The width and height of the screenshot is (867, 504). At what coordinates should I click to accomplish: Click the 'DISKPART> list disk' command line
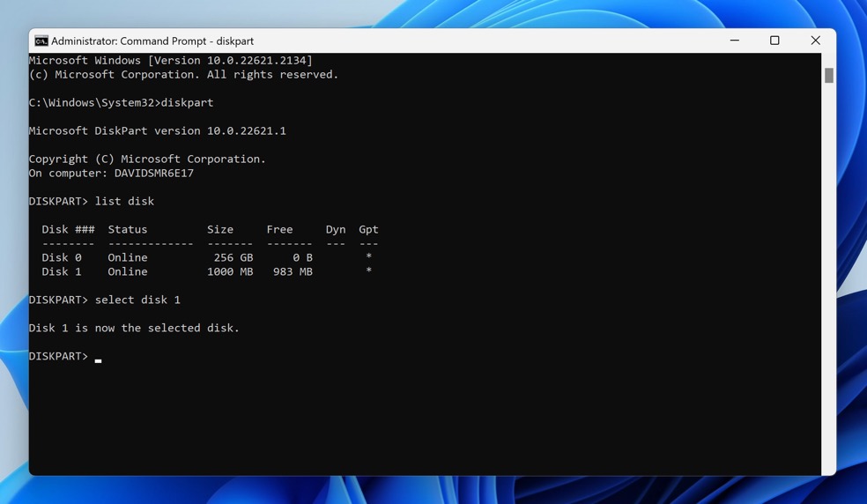tap(92, 201)
